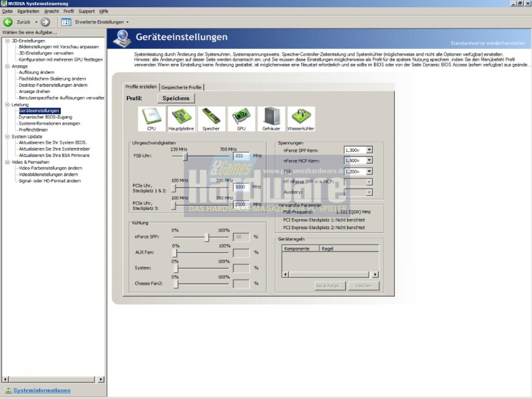Select Dynamischer BIOS-Zugang tree item
The image size is (532, 399).
45,117
